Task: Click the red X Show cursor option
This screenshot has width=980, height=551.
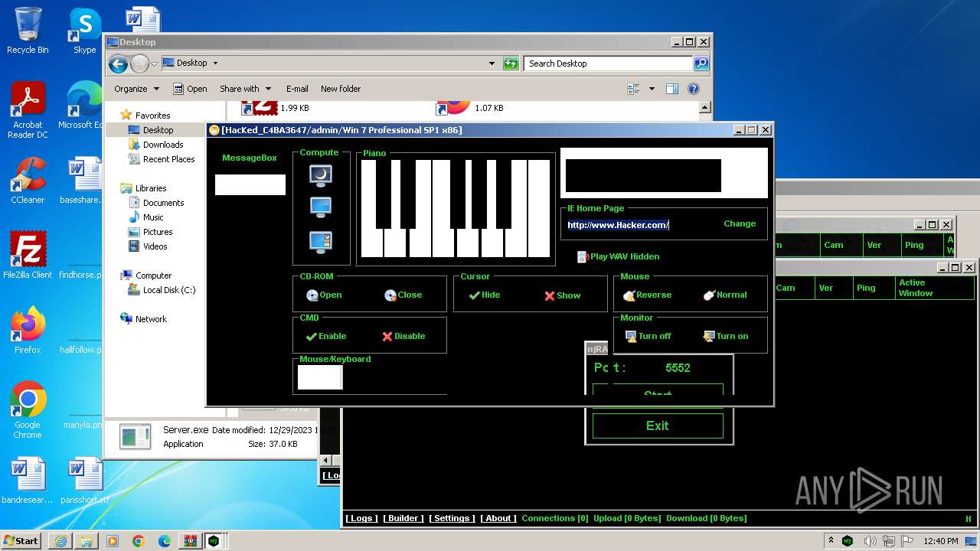Action: (x=562, y=295)
